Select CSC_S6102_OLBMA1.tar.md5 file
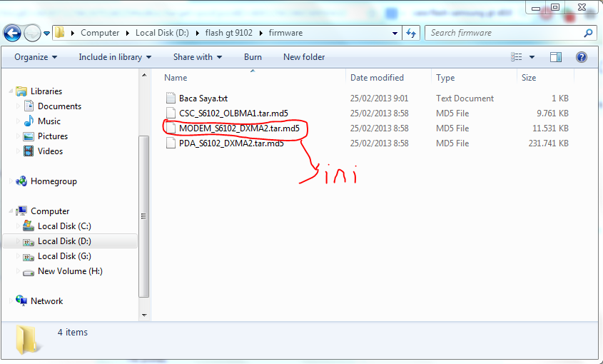Image resolution: width=603 pixels, height=364 pixels. tap(233, 113)
